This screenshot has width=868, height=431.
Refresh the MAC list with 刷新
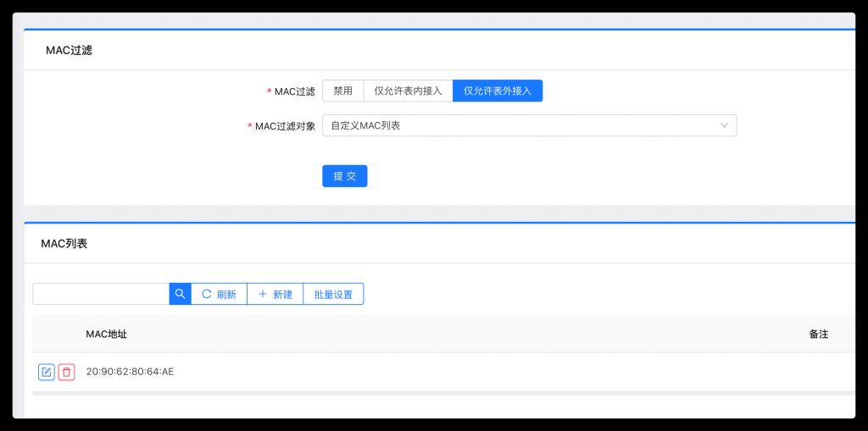[x=219, y=294]
